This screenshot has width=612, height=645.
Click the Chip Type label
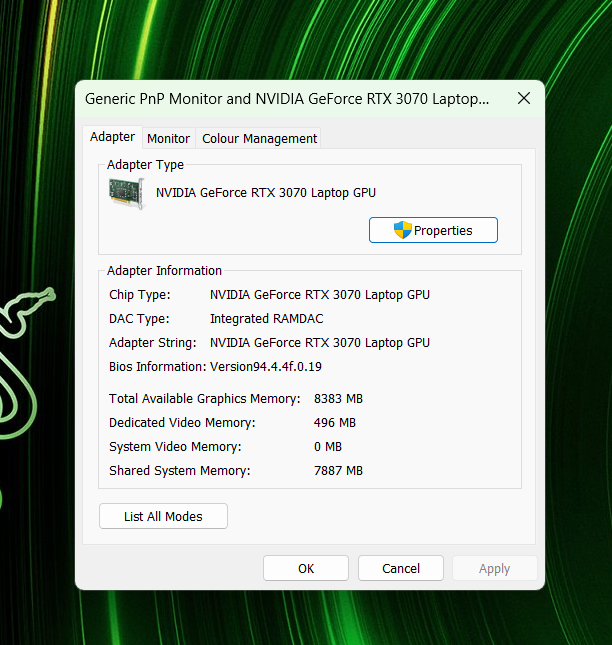point(139,295)
